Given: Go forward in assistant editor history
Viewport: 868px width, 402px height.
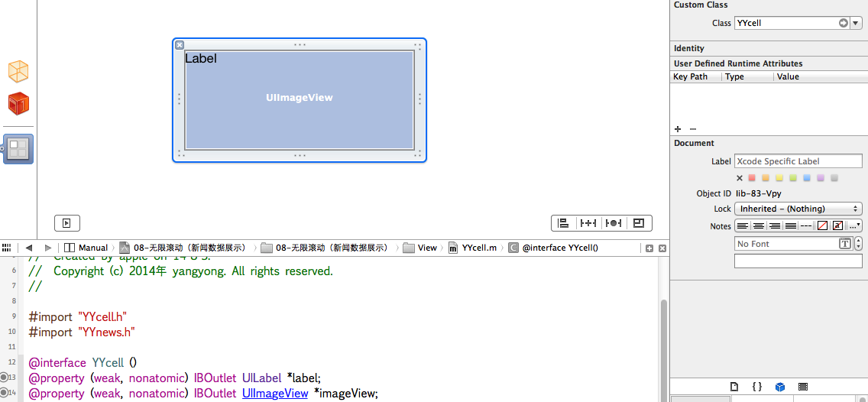Looking at the screenshot, I should tap(48, 248).
